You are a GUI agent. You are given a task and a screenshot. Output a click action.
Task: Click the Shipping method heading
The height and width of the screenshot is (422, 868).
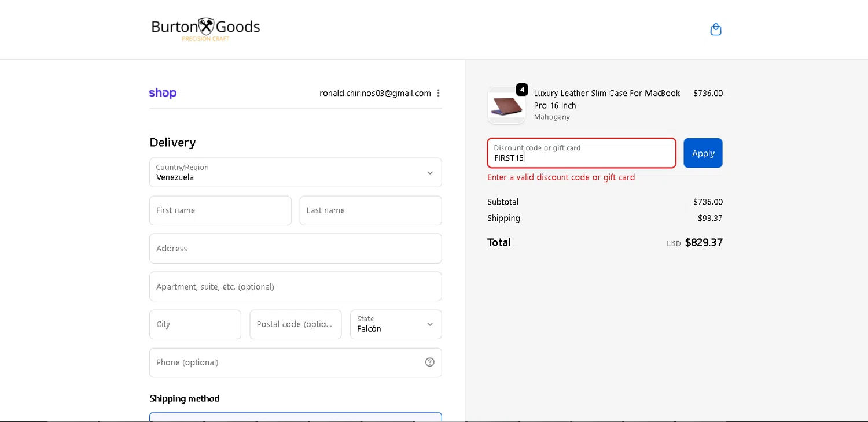185,398
